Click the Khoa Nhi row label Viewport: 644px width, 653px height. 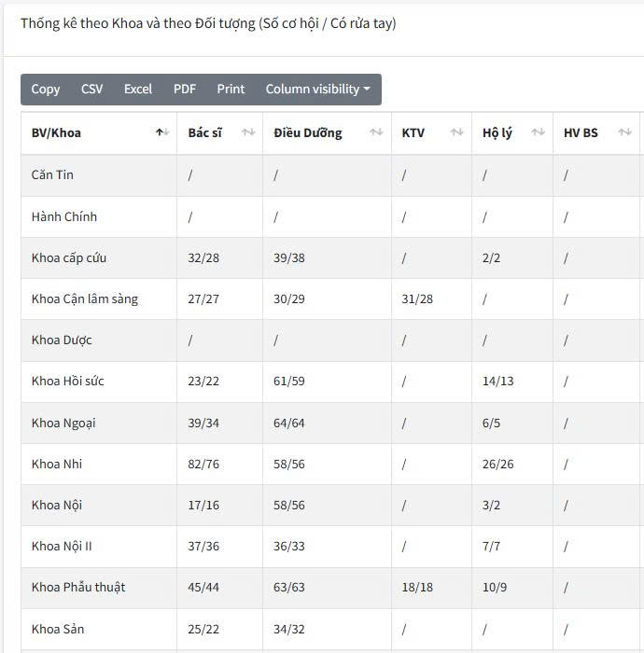tap(57, 464)
